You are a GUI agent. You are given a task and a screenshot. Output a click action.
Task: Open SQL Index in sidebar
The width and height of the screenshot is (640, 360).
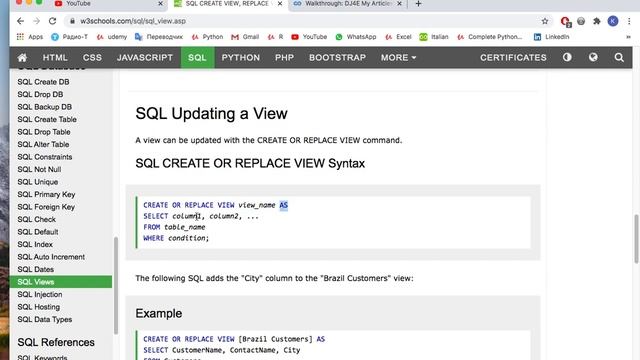[x=35, y=244]
